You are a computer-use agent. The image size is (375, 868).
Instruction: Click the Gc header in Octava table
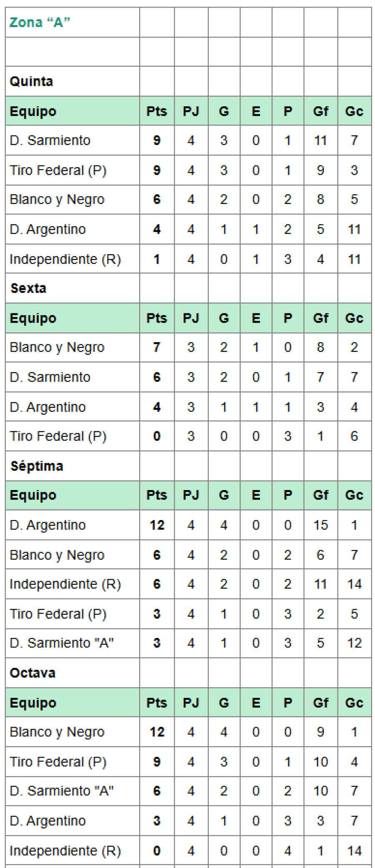[x=354, y=703]
